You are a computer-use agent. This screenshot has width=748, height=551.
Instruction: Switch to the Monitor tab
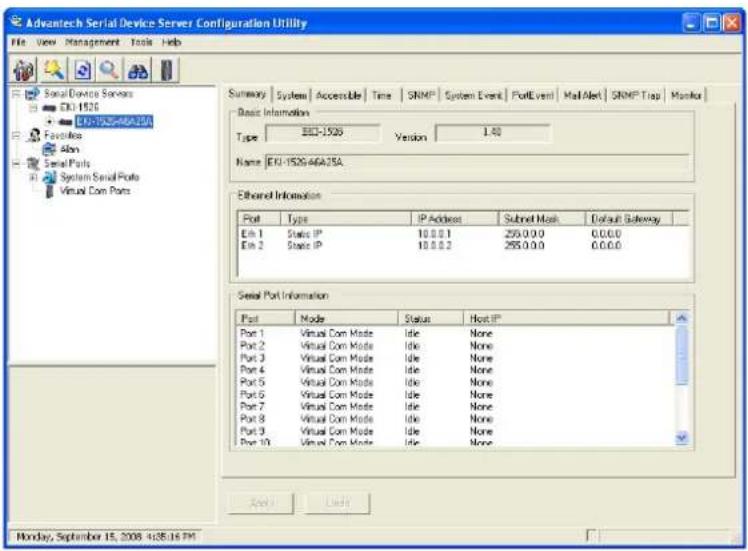point(686,95)
